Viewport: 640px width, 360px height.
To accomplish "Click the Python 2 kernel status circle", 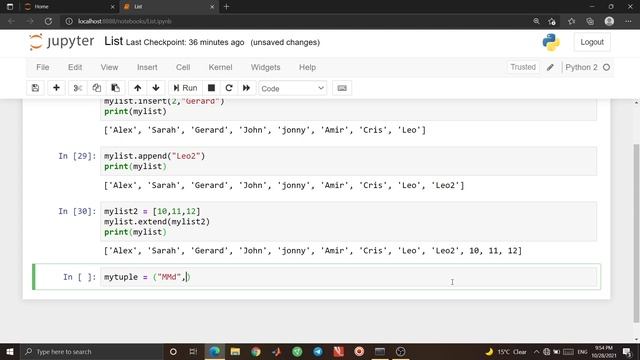I will pos(607,67).
